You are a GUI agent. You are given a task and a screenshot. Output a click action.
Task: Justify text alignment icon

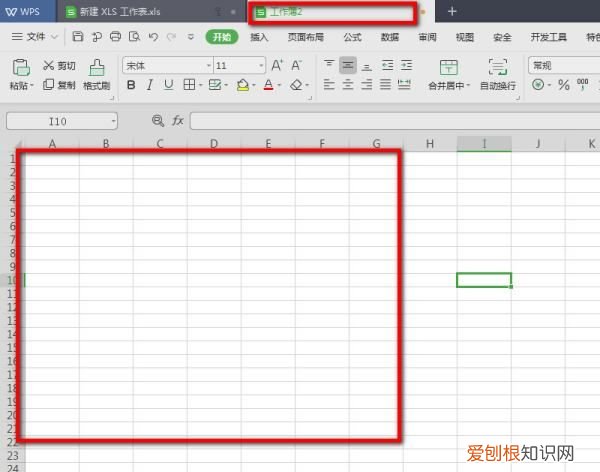(x=385, y=84)
